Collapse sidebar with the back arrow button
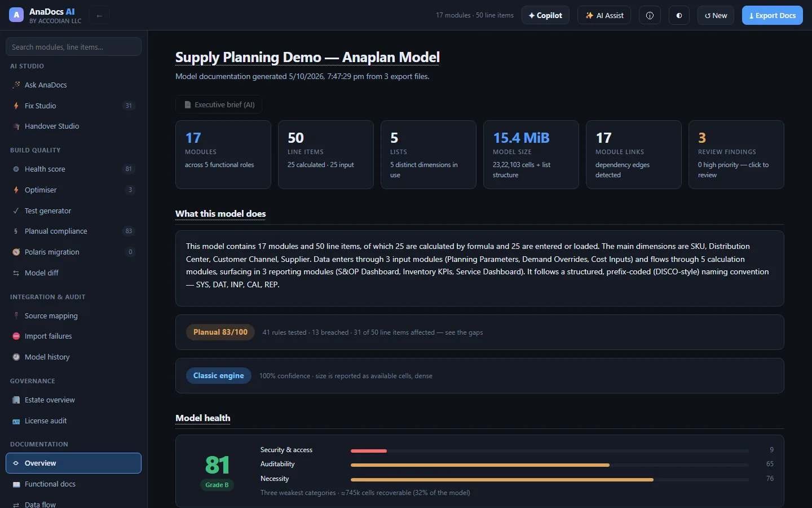The image size is (812, 508). [99, 16]
